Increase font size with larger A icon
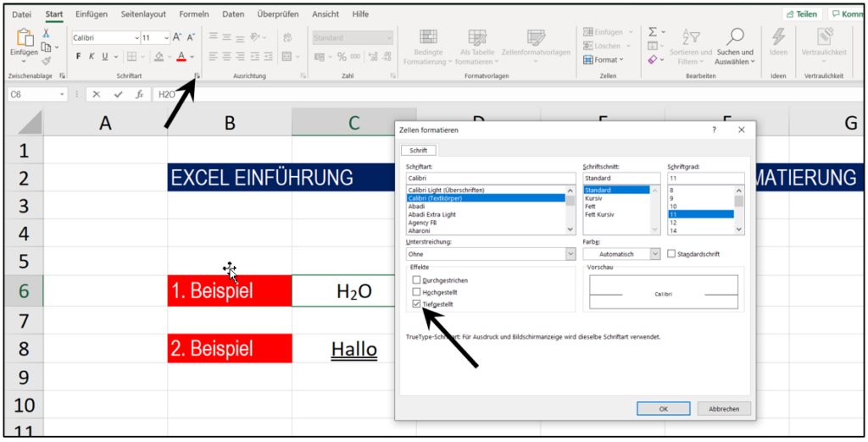868x442 pixels. click(x=177, y=37)
